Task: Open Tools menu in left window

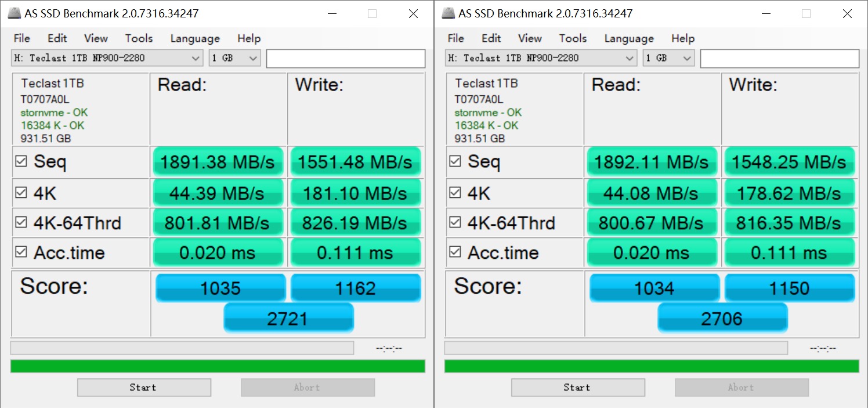Action: tap(139, 38)
